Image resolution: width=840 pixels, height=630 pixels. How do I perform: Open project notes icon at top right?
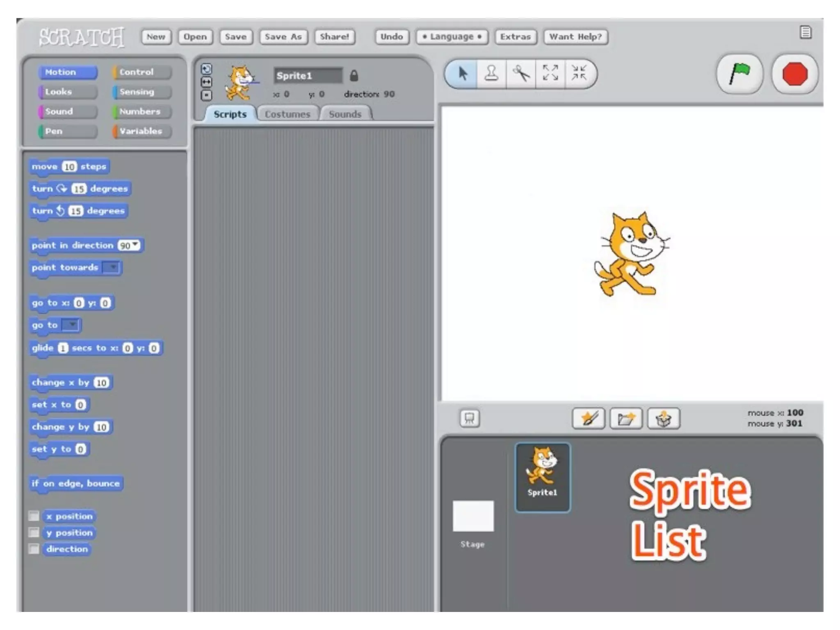pos(806,32)
